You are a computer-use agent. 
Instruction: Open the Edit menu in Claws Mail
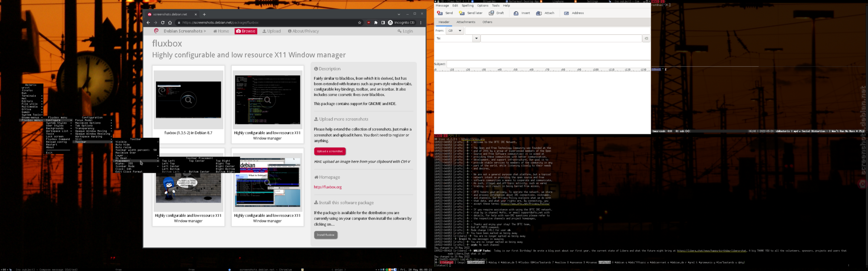click(455, 6)
